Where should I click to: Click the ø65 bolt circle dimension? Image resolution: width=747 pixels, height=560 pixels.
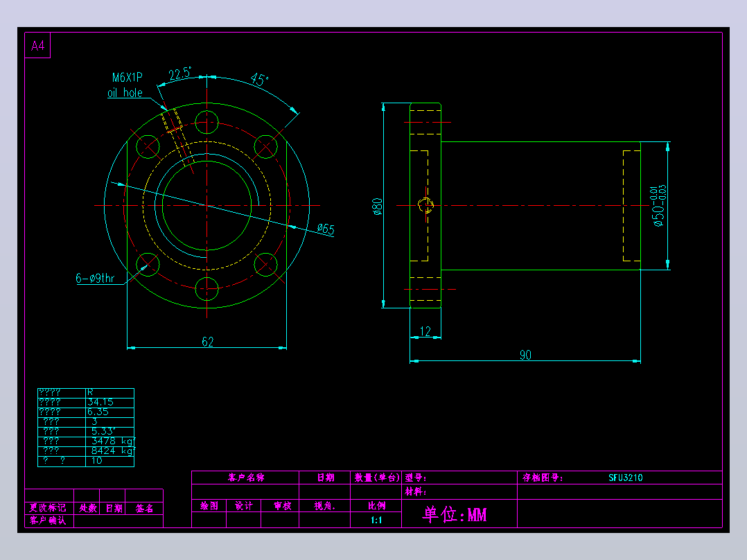326,229
